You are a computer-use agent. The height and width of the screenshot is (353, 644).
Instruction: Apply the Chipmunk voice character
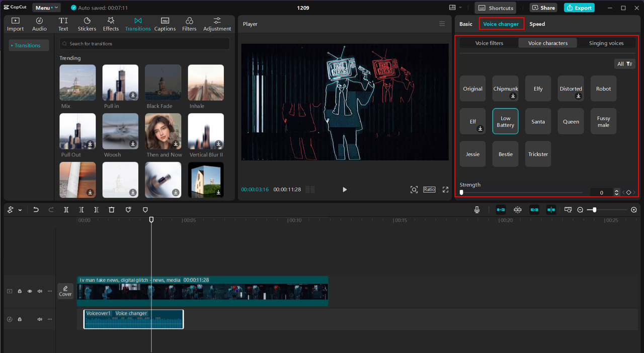(x=506, y=89)
